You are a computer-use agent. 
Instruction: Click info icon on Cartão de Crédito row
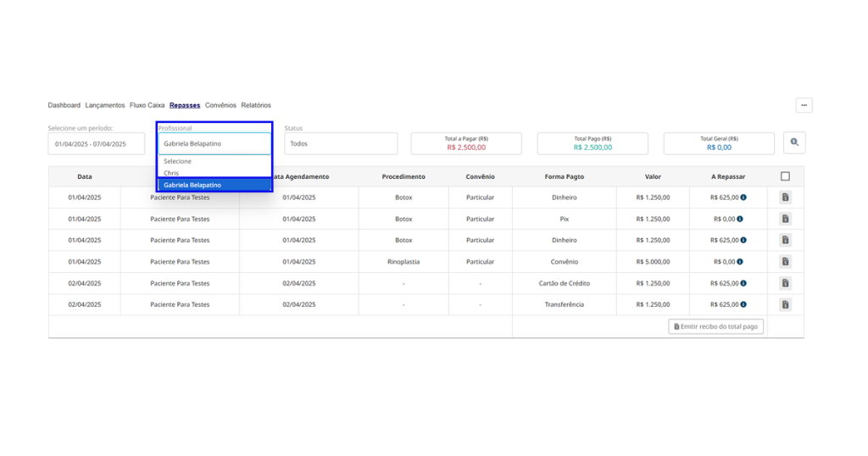743,283
